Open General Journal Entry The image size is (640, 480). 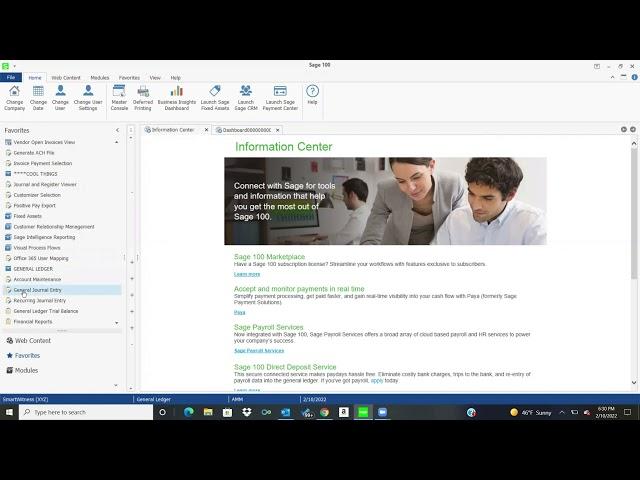62,290
